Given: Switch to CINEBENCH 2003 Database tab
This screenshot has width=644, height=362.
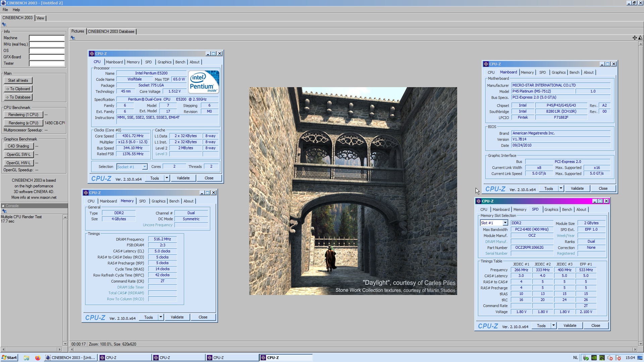Looking at the screenshot, I should pyautogui.click(x=111, y=32).
